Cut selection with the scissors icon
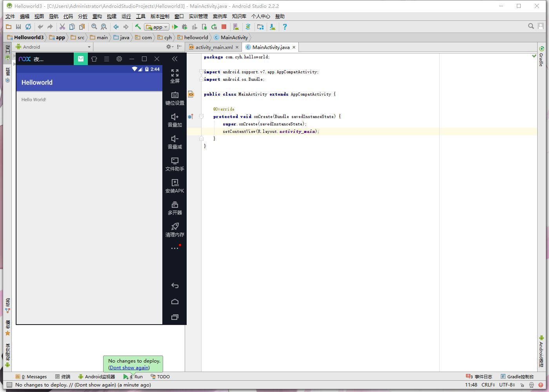 click(62, 27)
